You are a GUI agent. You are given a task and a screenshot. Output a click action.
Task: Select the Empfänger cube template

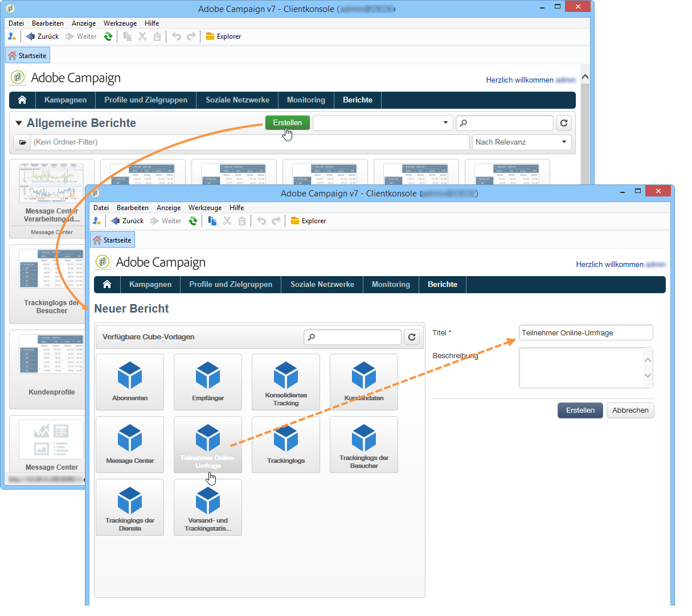pos(208,382)
